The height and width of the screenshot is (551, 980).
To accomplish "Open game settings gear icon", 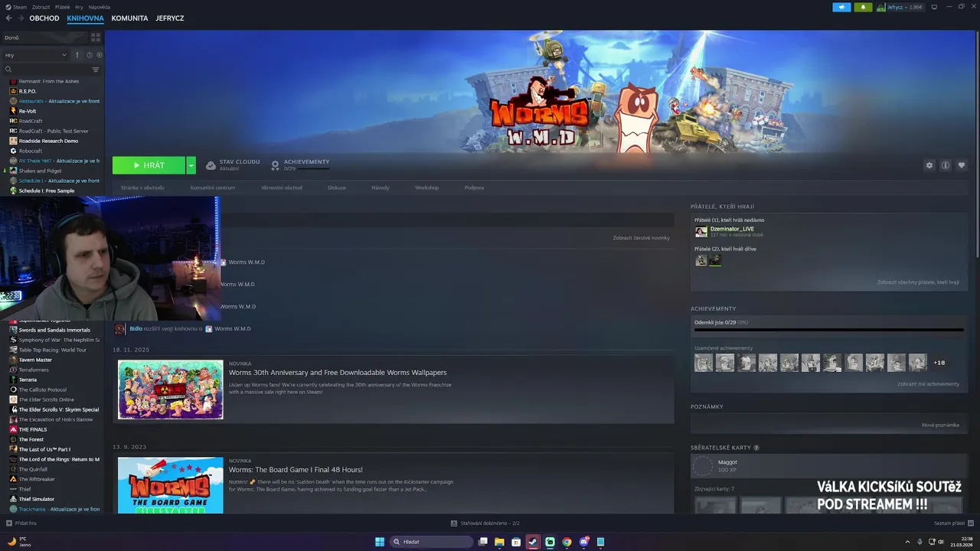I will point(929,165).
